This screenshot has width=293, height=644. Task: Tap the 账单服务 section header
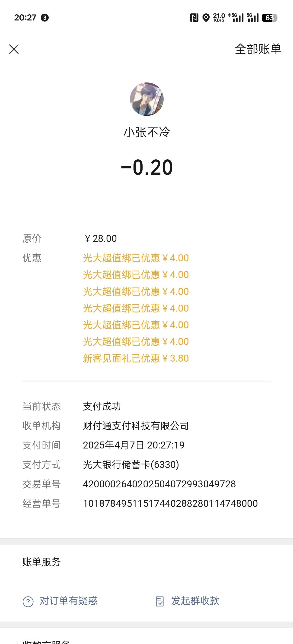[x=41, y=562]
